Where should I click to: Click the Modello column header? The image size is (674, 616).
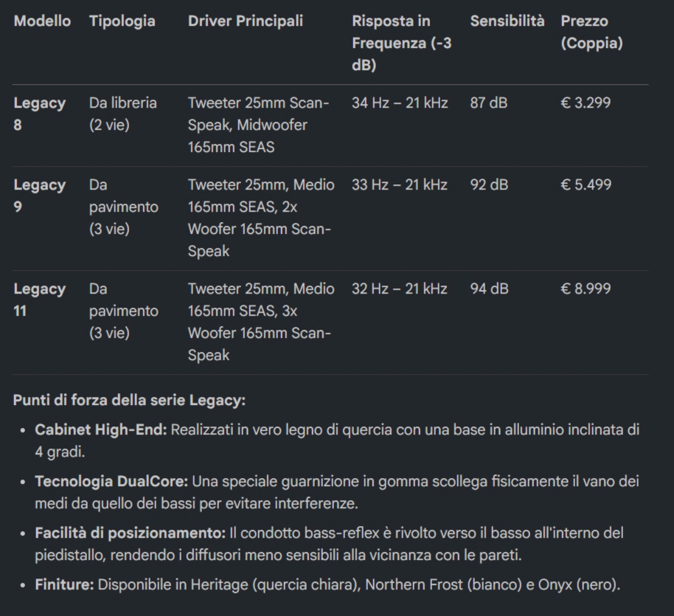point(42,21)
